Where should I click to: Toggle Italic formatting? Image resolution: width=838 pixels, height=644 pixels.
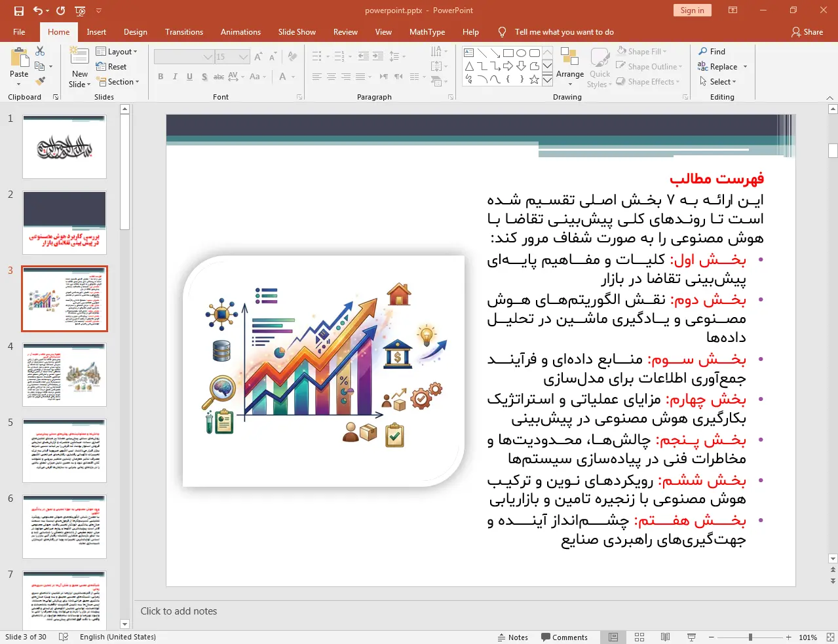point(175,77)
